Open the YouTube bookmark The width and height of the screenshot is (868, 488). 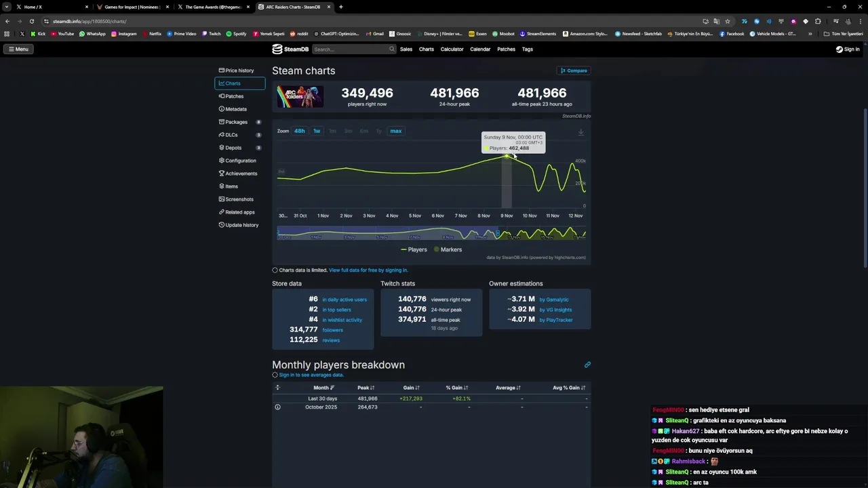pos(62,34)
